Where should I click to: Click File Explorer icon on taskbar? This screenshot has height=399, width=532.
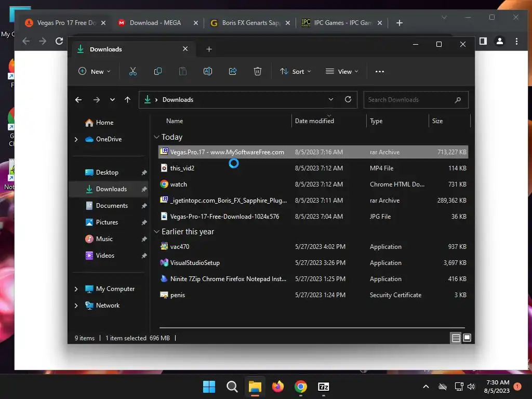(255, 387)
